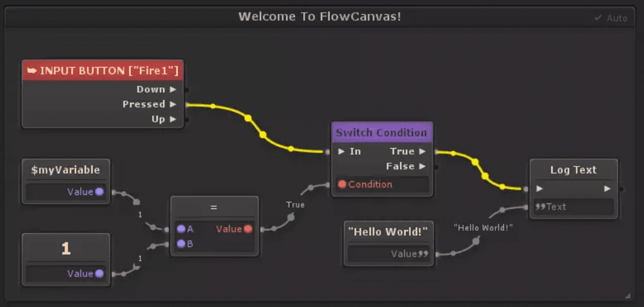
Task: Click the False output arrow on Switch Condition
Action: coord(422,166)
